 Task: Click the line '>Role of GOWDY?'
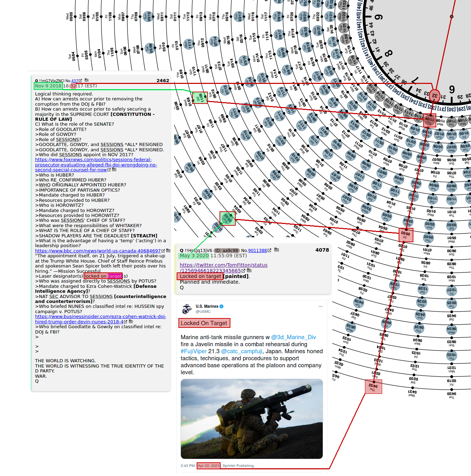pos(55,134)
